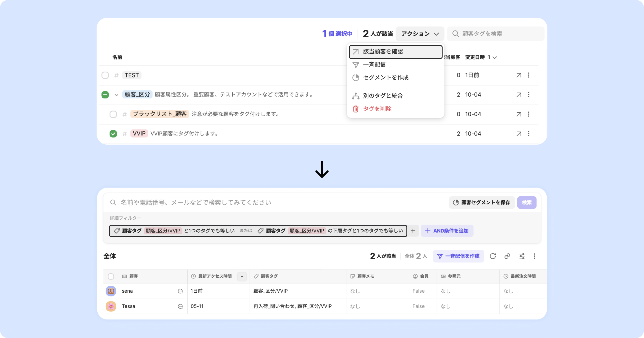Click the chat icon next to sena
644x338 pixels.
point(180,291)
